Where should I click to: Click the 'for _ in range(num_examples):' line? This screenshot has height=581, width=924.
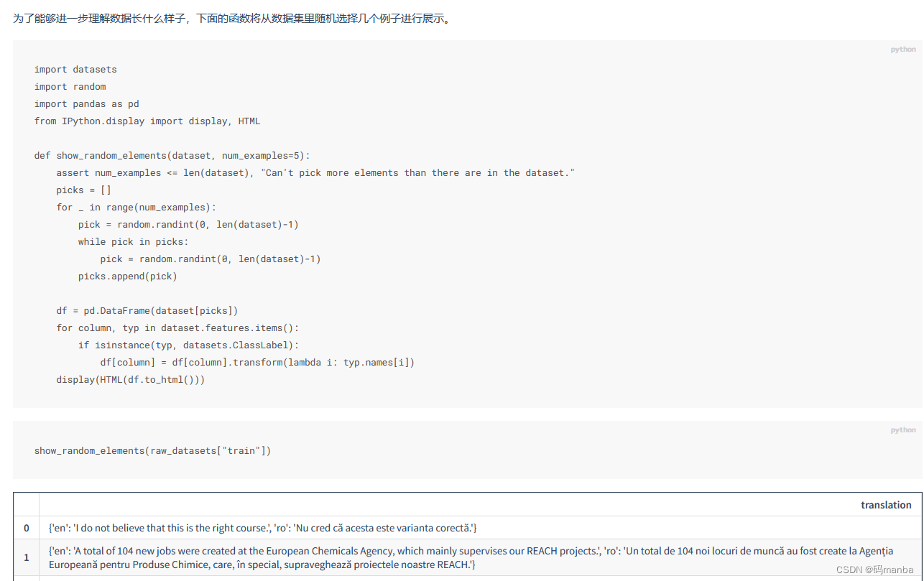(x=136, y=208)
